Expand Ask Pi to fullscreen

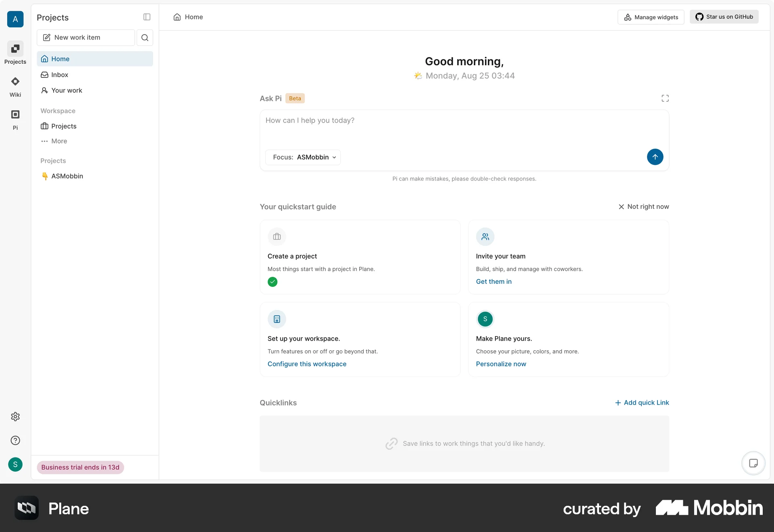click(665, 98)
